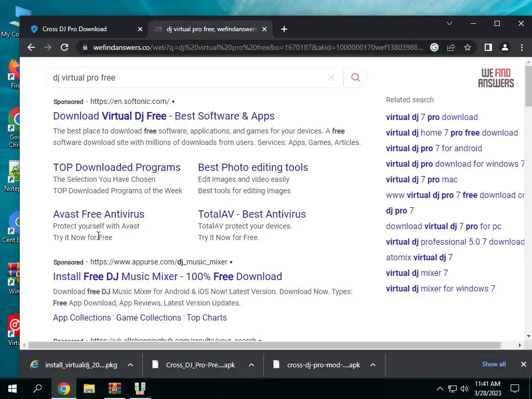Click the vertical scrollbar down arrow
This screenshot has height=399, width=532.
(528, 336)
